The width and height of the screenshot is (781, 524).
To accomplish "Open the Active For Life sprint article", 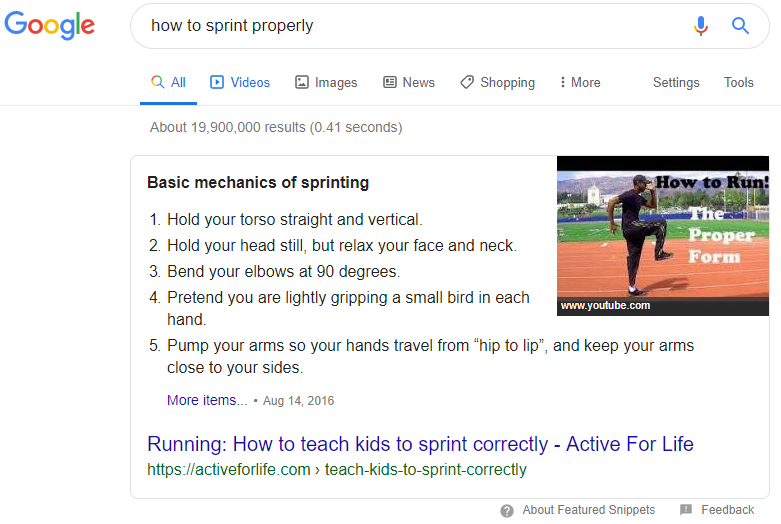I will tap(420, 444).
